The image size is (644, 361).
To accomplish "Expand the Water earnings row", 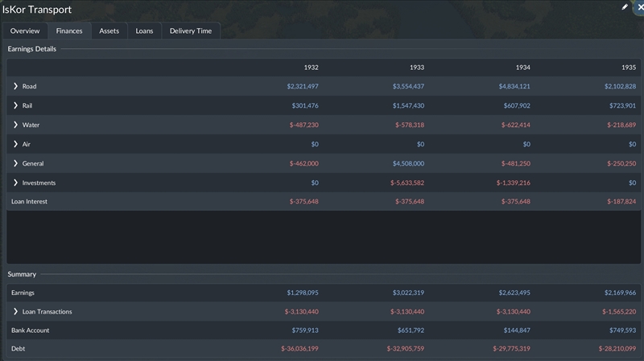I will point(15,125).
